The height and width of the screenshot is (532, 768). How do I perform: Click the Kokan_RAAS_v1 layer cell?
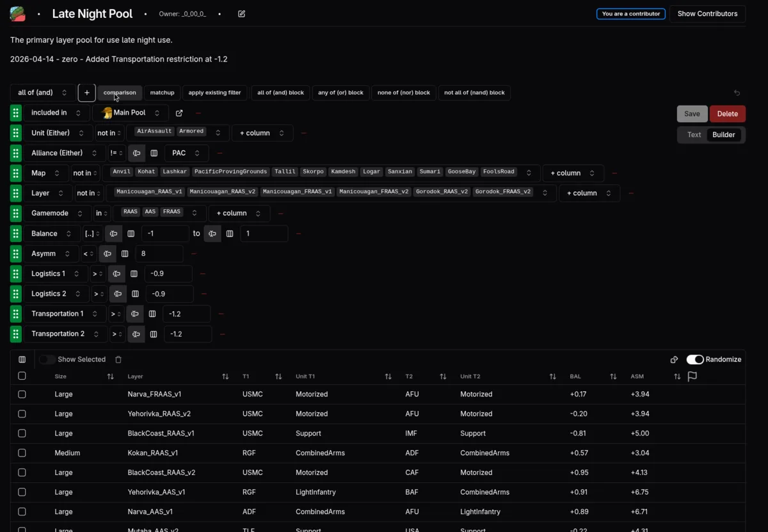point(153,453)
